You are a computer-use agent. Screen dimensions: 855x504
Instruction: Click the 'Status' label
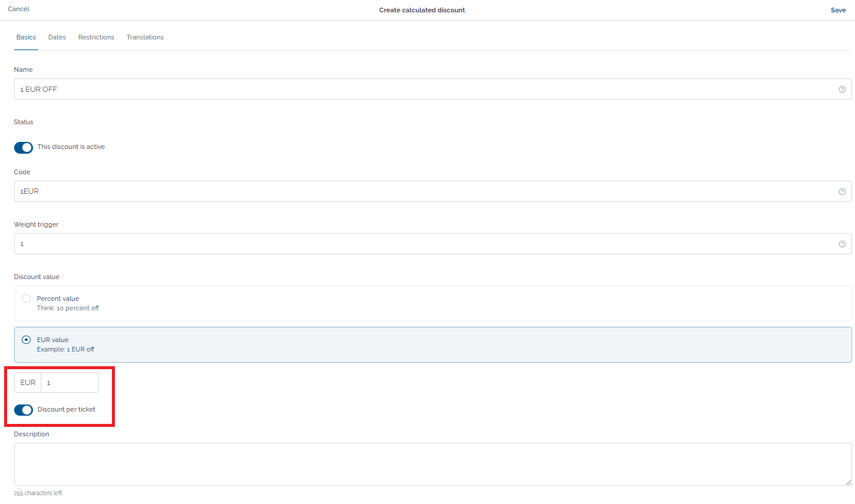pyautogui.click(x=24, y=122)
